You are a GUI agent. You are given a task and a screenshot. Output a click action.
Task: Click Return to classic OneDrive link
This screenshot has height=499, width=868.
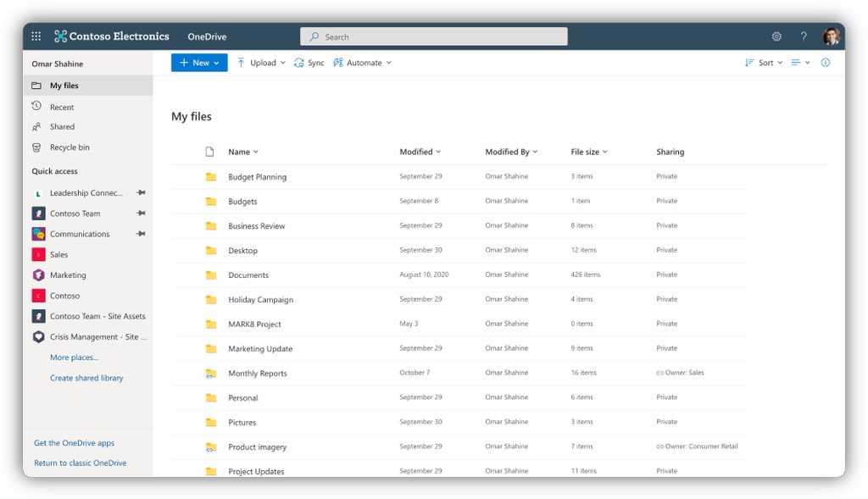tap(81, 463)
